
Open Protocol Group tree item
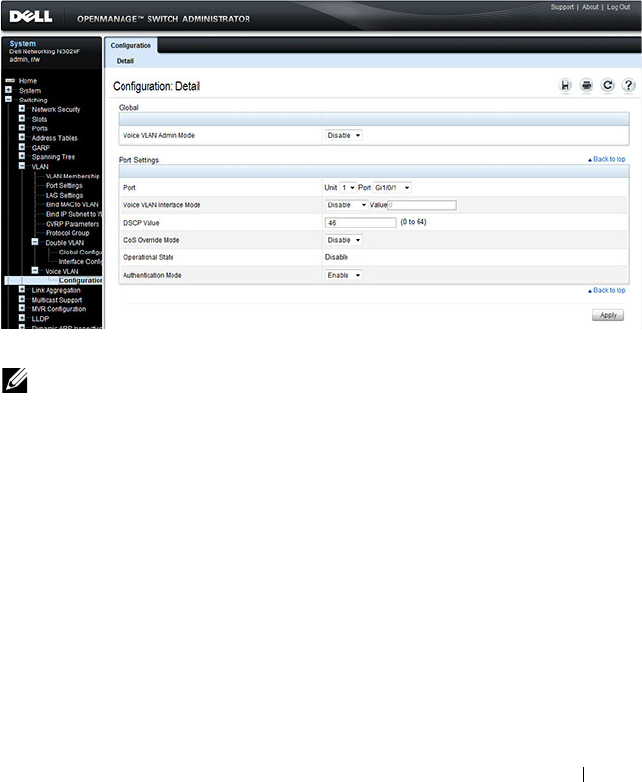coord(67,233)
